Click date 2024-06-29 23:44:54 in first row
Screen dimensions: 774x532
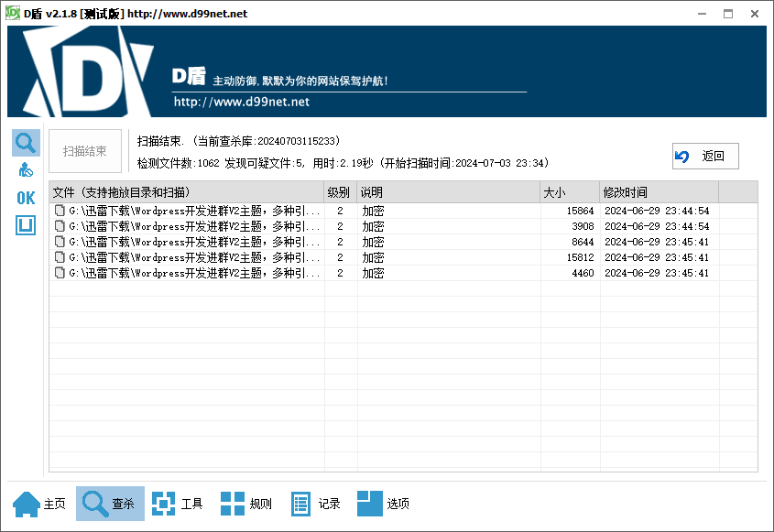coord(657,211)
